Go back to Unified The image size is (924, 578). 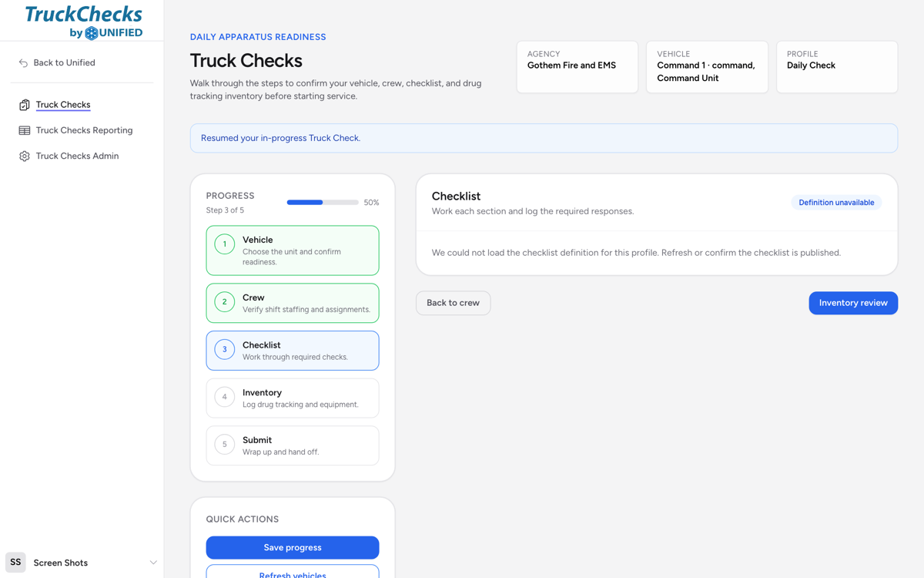(x=64, y=62)
